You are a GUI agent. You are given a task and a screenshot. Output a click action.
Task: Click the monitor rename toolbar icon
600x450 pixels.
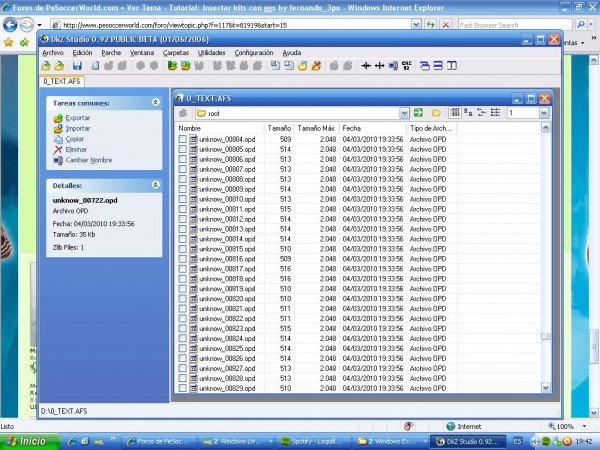[x=393, y=66]
